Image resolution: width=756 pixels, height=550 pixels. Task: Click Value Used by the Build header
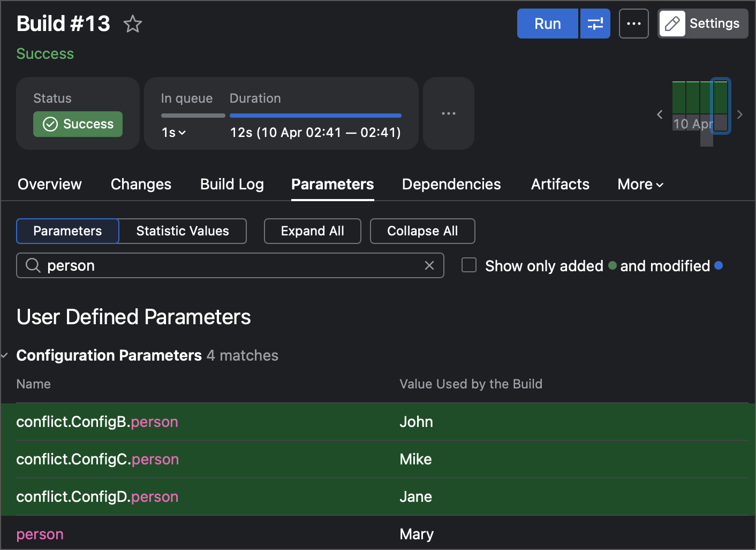[x=471, y=384]
